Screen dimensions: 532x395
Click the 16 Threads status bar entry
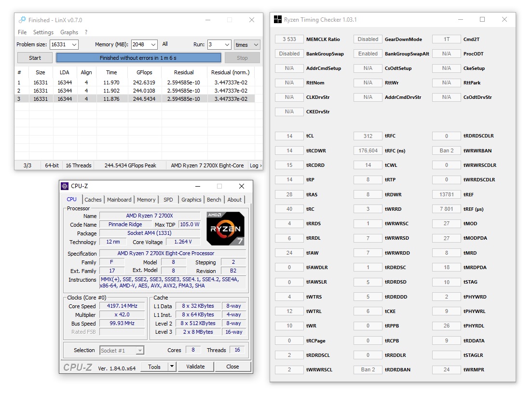78,165
